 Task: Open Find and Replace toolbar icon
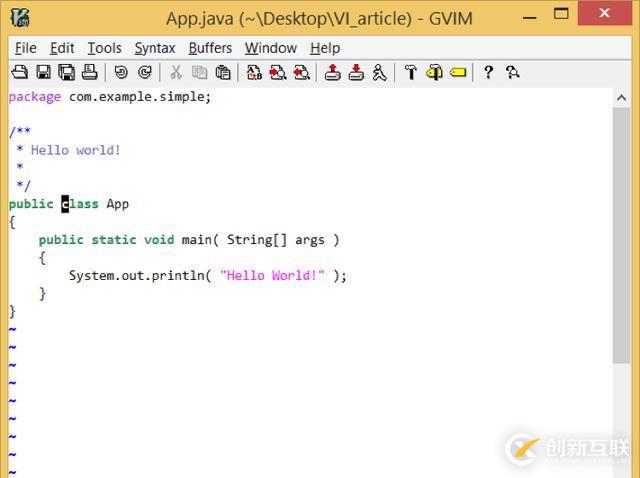(x=254, y=72)
